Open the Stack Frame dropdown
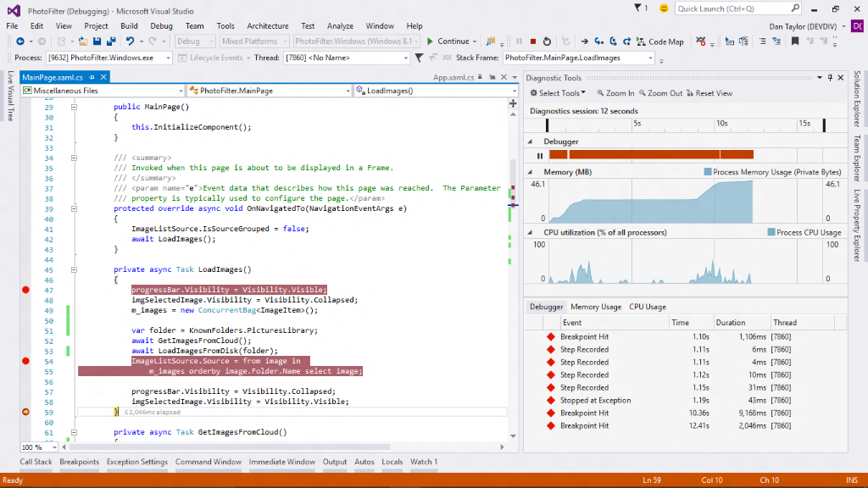The width and height of the screenshot is (868, 488). tap(578, 58)
